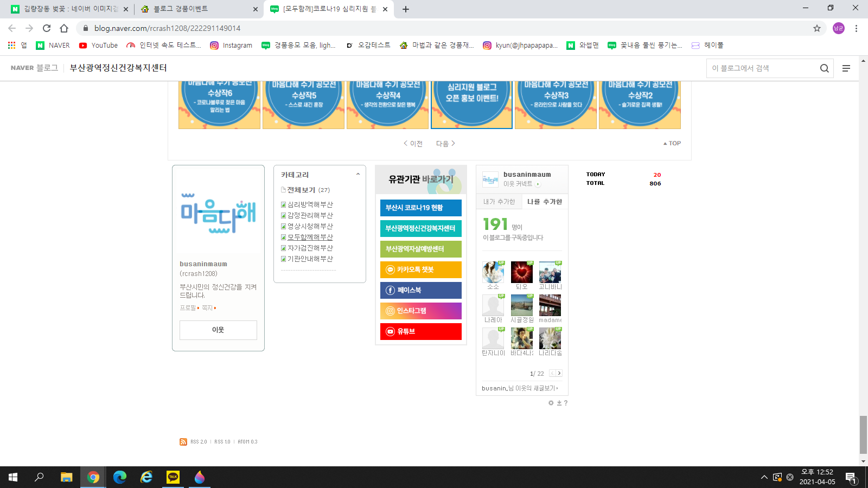This screenshot has width=868, height=488.
Task: Click the blog search input field
Action: click(762, 68)
